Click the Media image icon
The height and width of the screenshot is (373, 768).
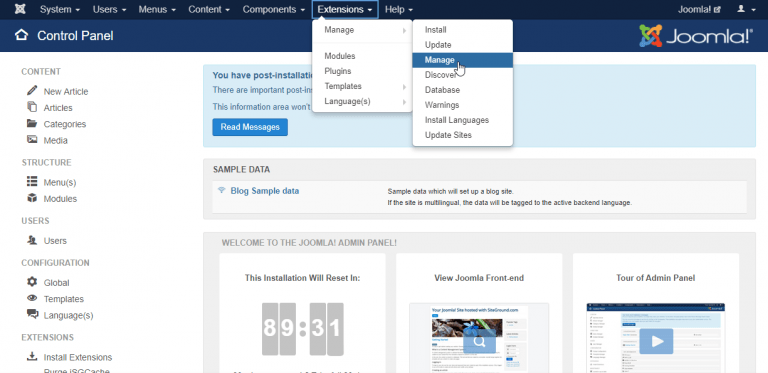click(32, 140)
